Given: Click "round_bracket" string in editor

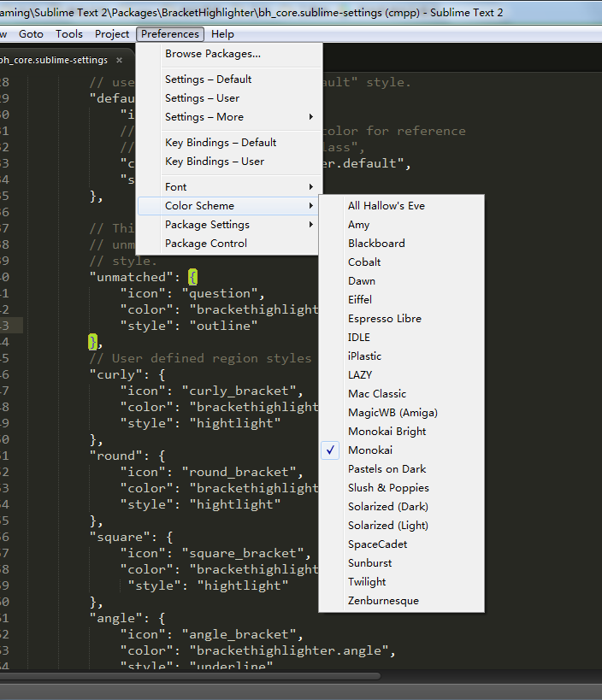Looking at the screenshot, I should pos(239,473).
